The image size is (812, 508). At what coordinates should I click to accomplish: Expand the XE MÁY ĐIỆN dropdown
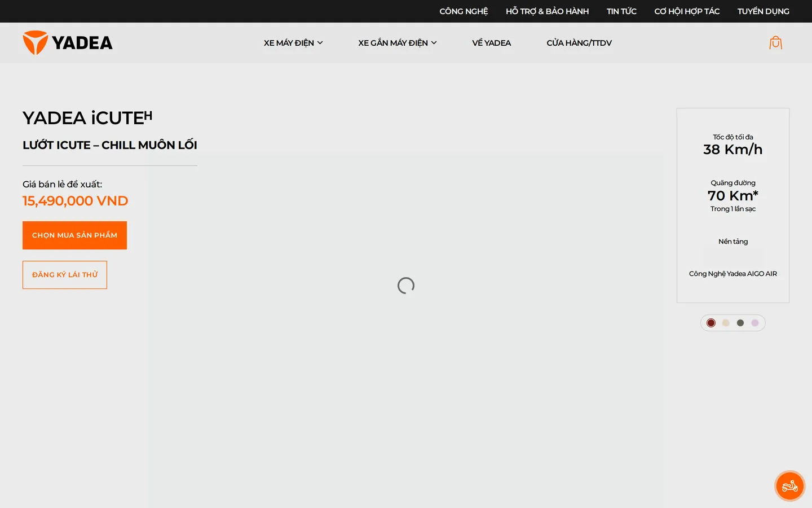(293, 43)
